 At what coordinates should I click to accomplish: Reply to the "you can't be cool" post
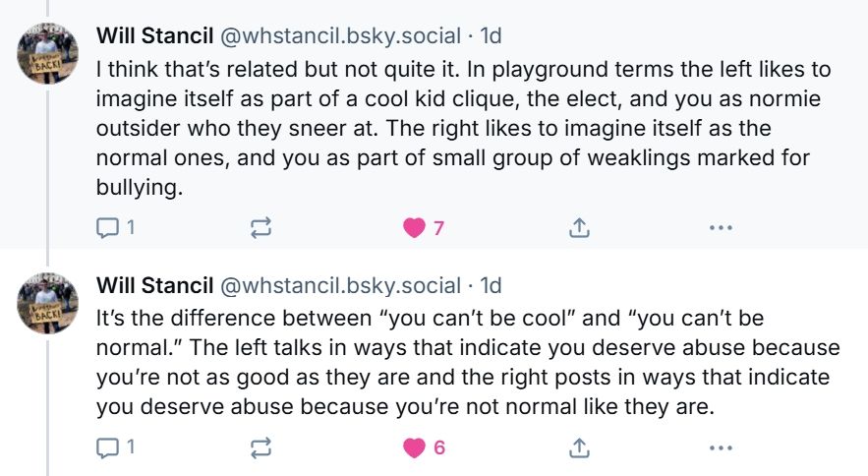(106, 447)
